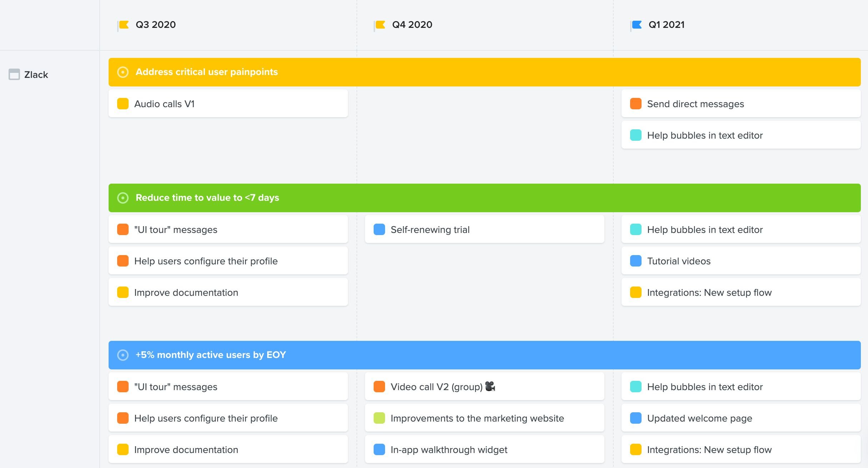Viewport: 868px width, 468px height.
Task: Click the yellow color swatch on 'Improve documentation'
Action: 123,292
